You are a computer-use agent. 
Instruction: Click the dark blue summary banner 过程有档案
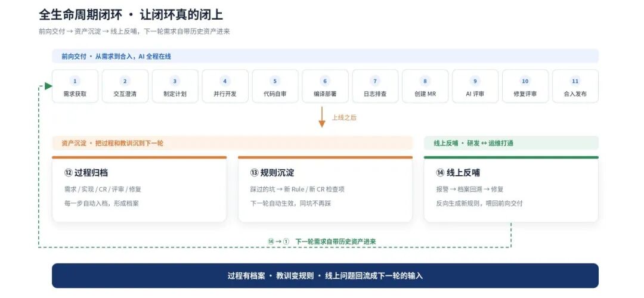pos(326,276)
